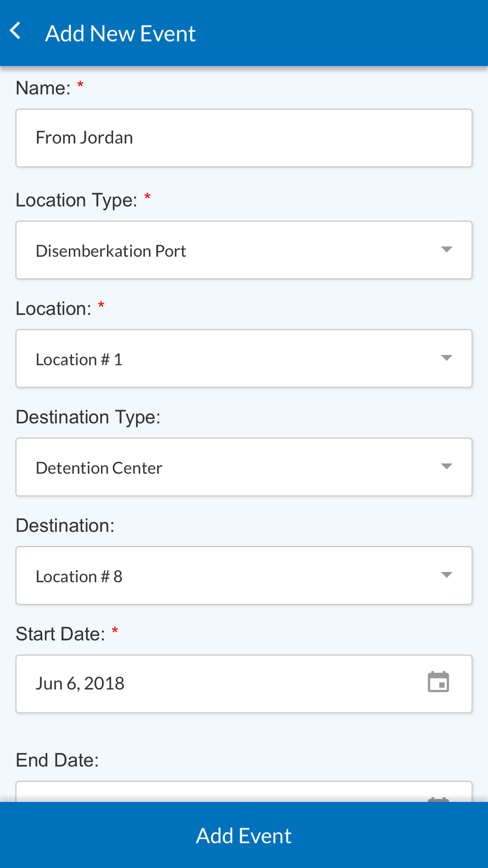The image size is (488, 868).
Task: Open the Detention Center selector
Action: pyautogui.click(x=244, y=467)
